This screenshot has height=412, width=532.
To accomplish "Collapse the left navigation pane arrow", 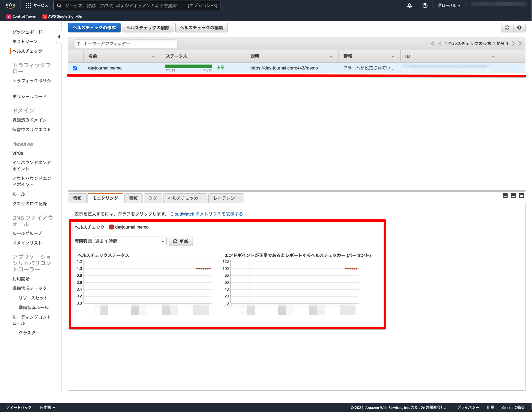I will click(x=59, y=37).
